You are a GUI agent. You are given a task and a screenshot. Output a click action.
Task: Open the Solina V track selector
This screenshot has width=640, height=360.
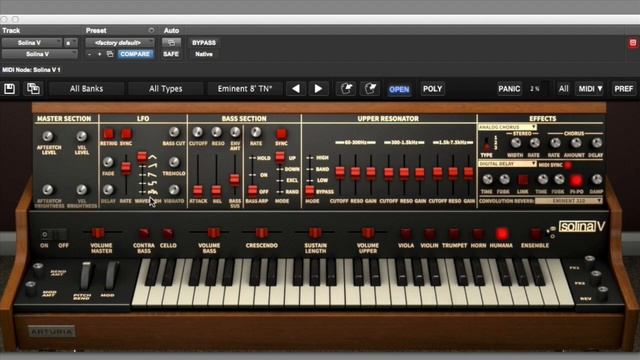31,42
